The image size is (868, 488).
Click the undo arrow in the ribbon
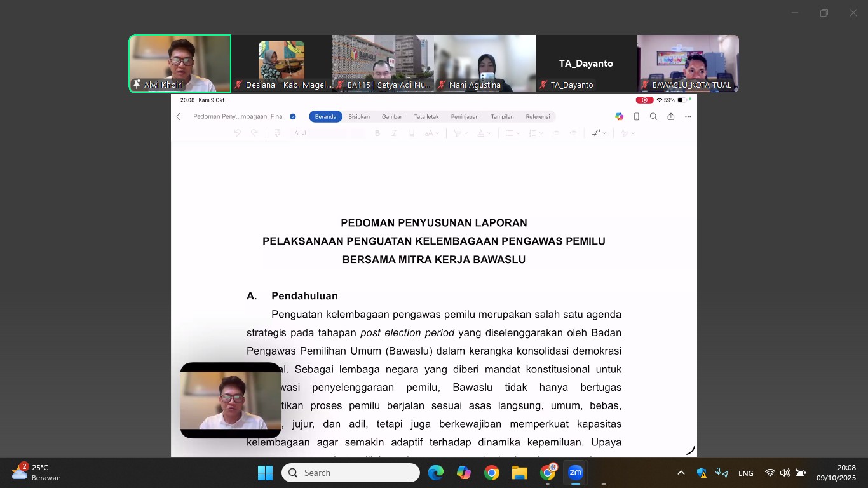(237, 133)
